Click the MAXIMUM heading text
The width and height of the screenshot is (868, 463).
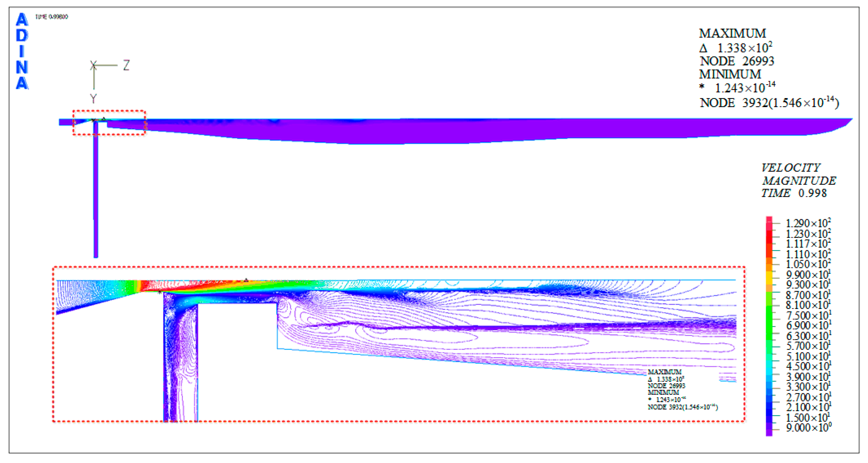[x=732, y=33]
